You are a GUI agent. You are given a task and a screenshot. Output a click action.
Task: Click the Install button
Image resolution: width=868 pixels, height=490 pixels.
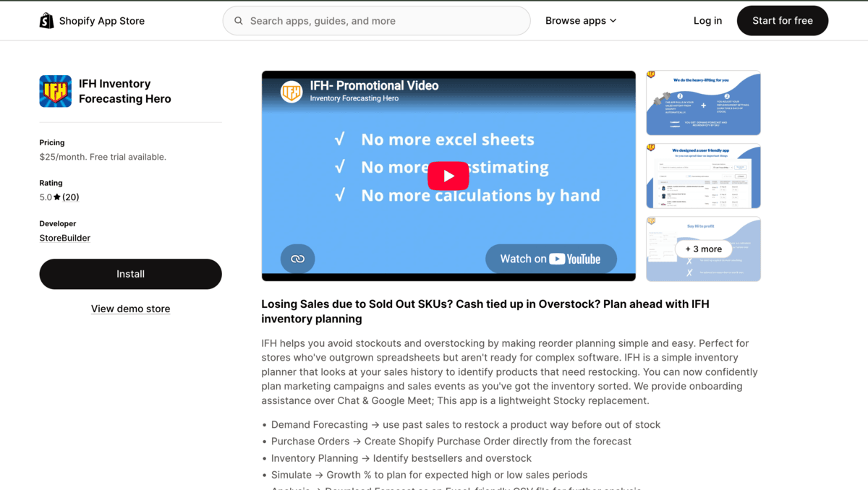click(130, 274)
